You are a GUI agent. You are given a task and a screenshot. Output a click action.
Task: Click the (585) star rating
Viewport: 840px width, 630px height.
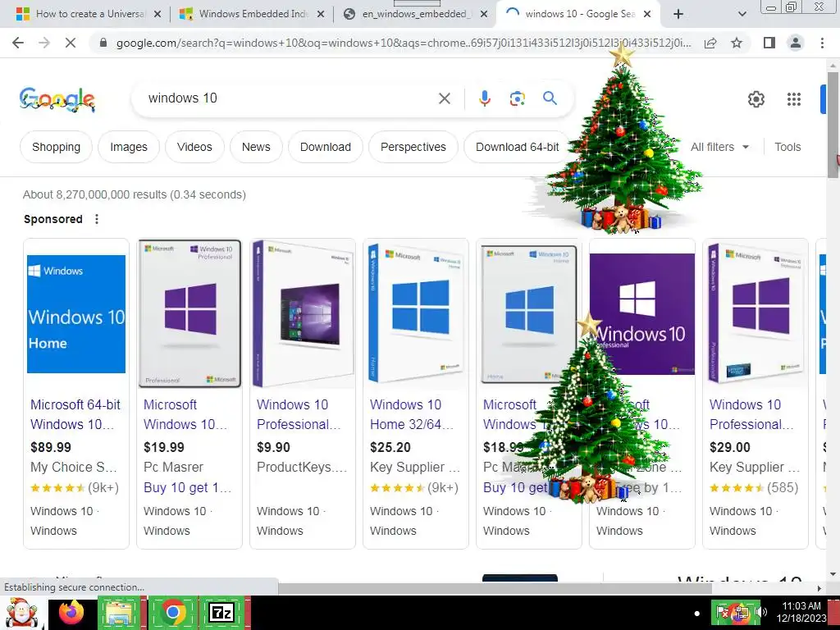(754, 487)
